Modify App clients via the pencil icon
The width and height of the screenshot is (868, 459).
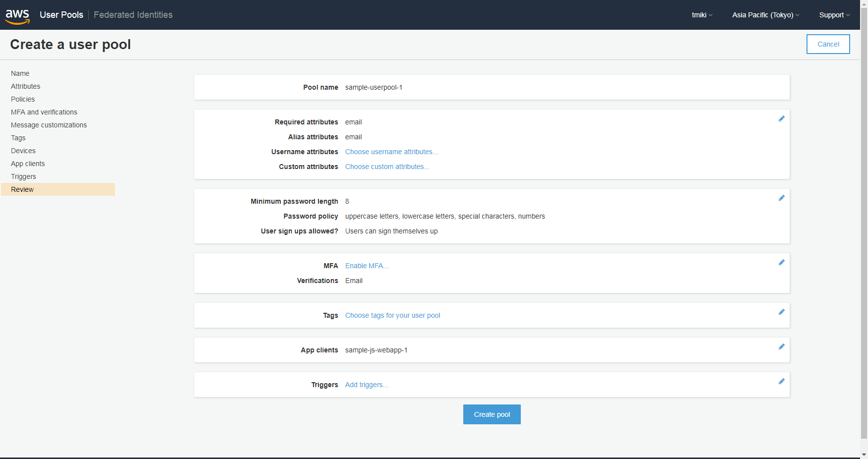click(782, 346)
